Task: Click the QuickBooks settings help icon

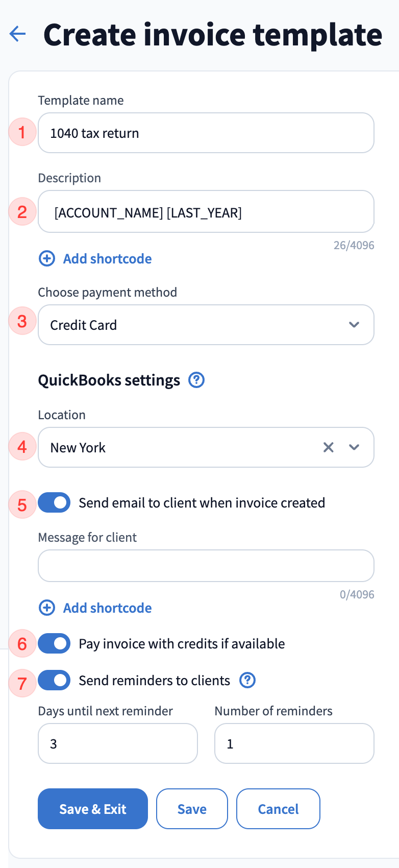Action: [196, 380]
